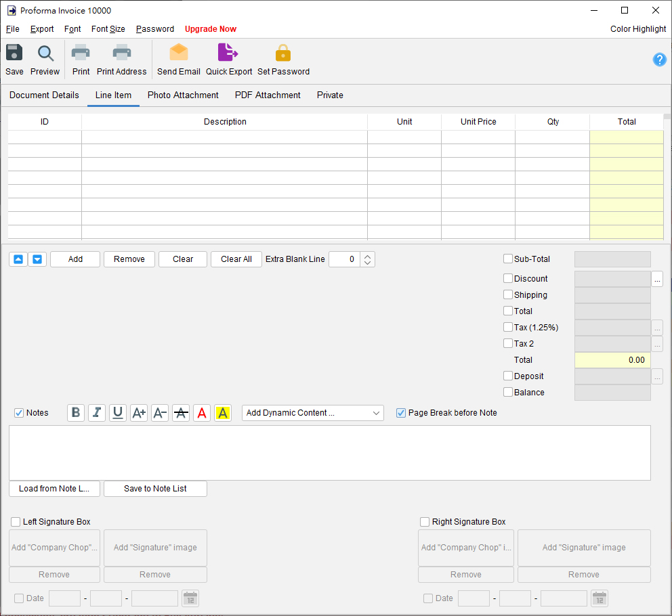
Task: Click the Clear All button
Action: point(236,259)
